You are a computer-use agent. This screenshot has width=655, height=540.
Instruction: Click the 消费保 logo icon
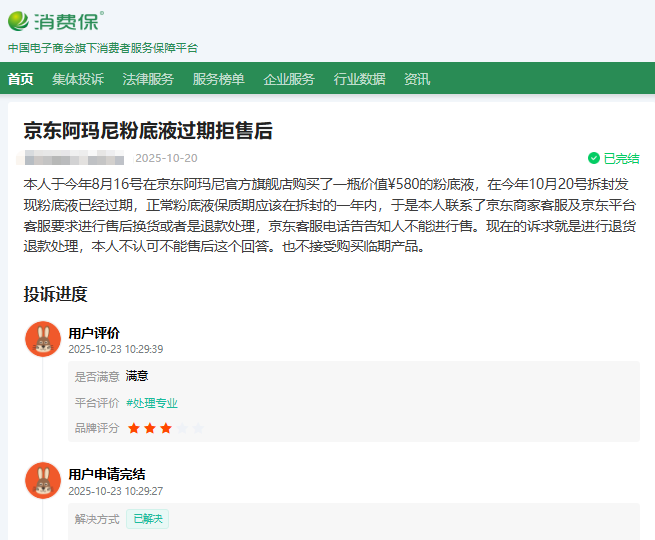tap(19, 20)
